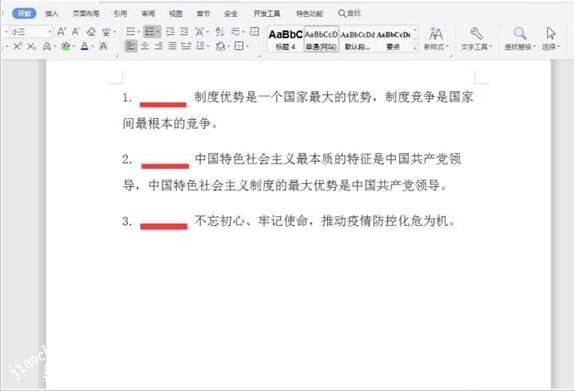Expand the bulleted list dropdown arrow
This screenshot has height=391, width=575.
click(x=139, y=32)
